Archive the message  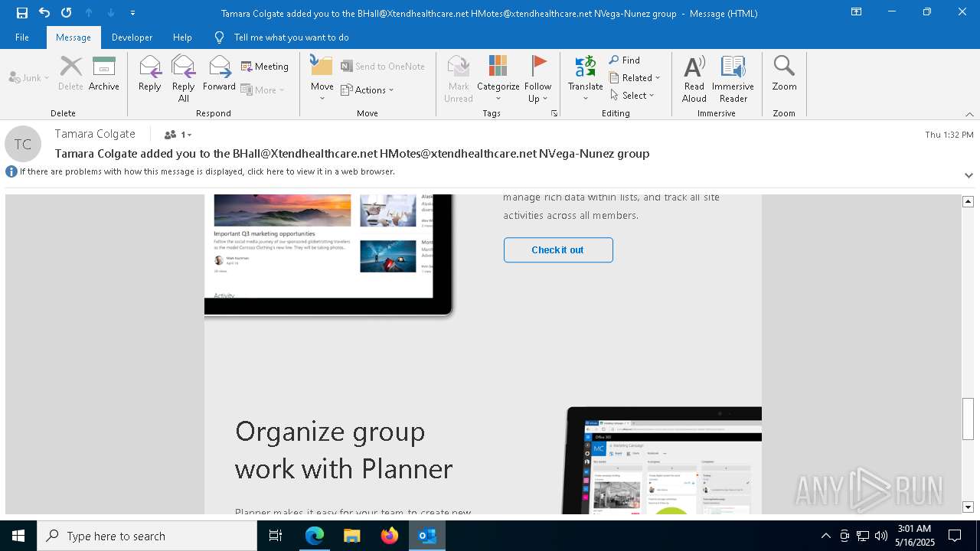[x=104, y=73]
